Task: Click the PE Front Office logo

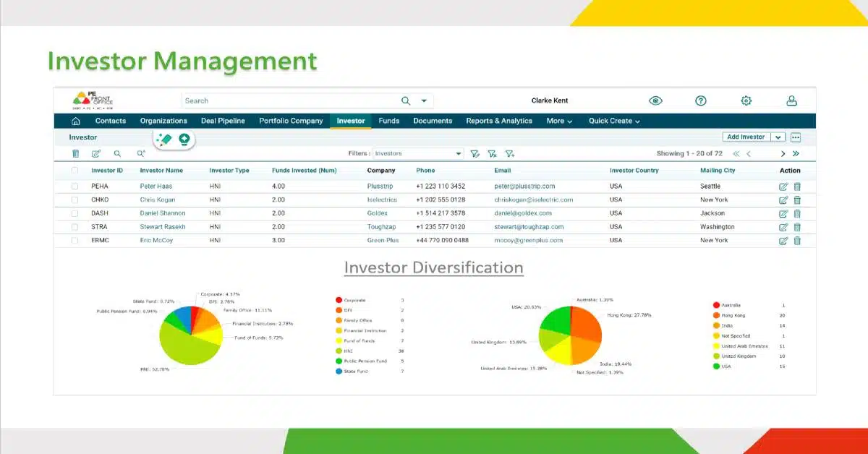Action: pyautogui.click(x=93, y=100)
